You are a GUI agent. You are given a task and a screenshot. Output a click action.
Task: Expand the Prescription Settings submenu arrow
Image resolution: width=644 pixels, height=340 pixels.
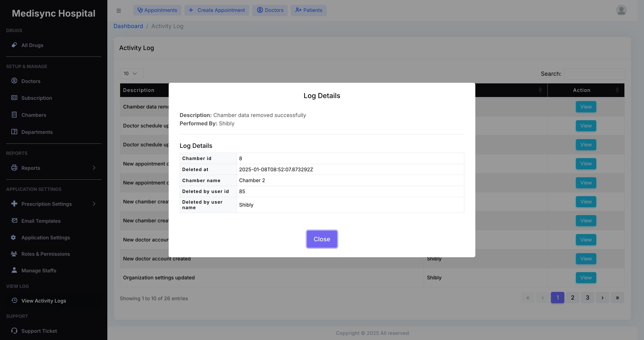coord(94,204)
